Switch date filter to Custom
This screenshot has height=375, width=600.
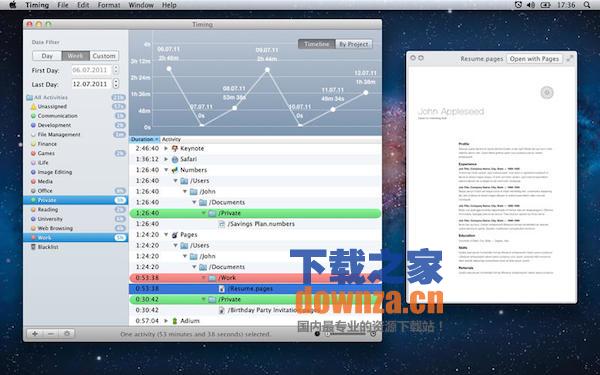click(104, 56)
